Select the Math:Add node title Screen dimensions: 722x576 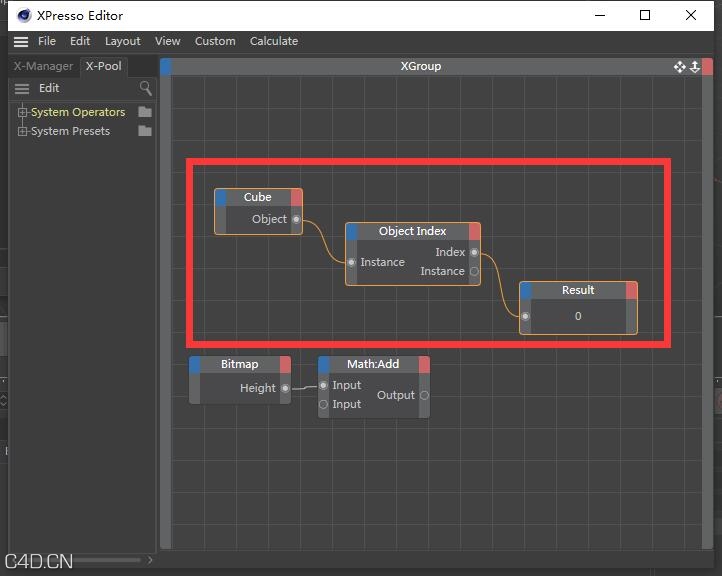tap(373, 364)
